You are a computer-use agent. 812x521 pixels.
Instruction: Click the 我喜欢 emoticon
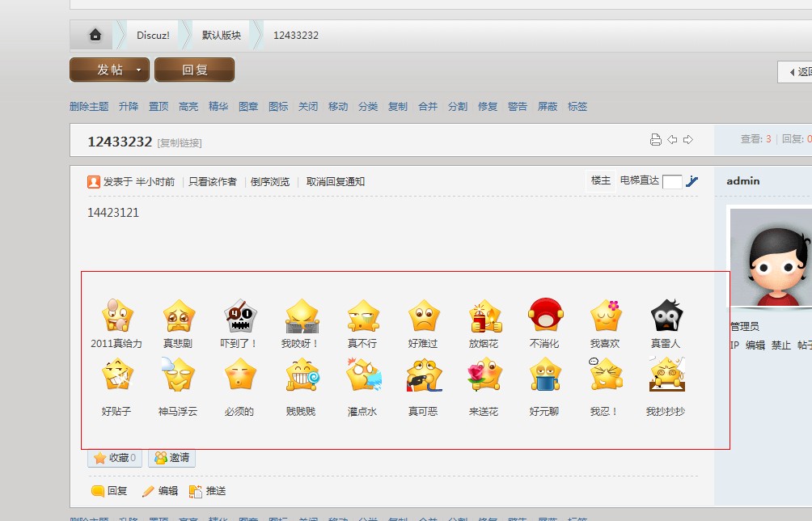[x=606, y=315]
